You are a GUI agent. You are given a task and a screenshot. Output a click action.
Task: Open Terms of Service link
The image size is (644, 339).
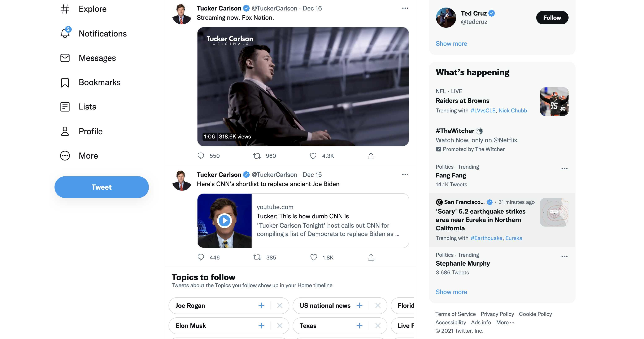pyautogui.click(x=455, y=314)
